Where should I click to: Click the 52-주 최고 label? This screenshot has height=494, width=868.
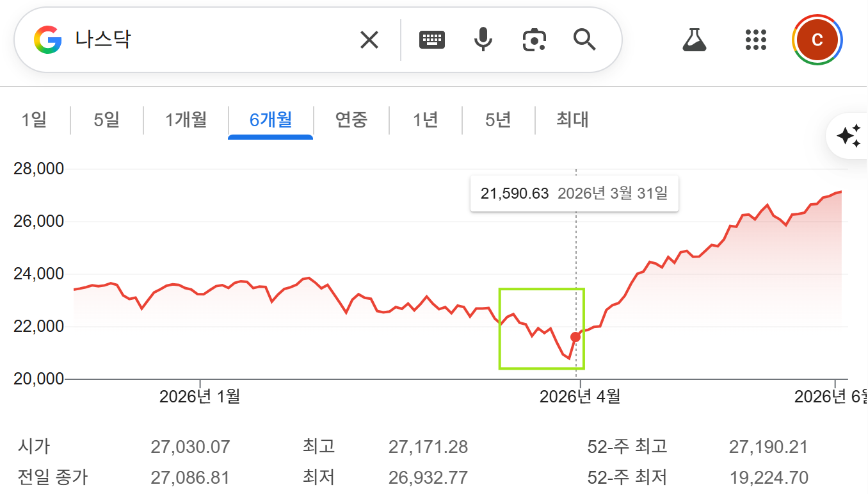627,447
